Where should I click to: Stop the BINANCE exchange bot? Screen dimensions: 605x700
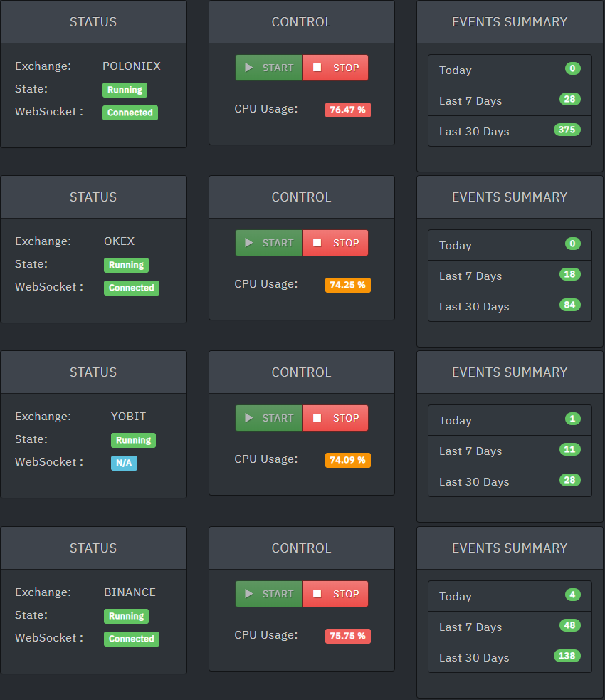tap(335, 594)
